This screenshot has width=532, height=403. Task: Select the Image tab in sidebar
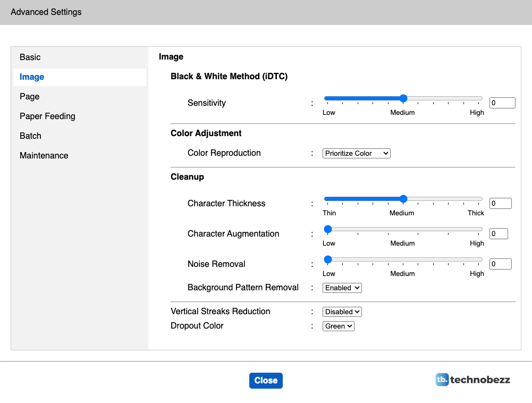click(x=79, y=77)
